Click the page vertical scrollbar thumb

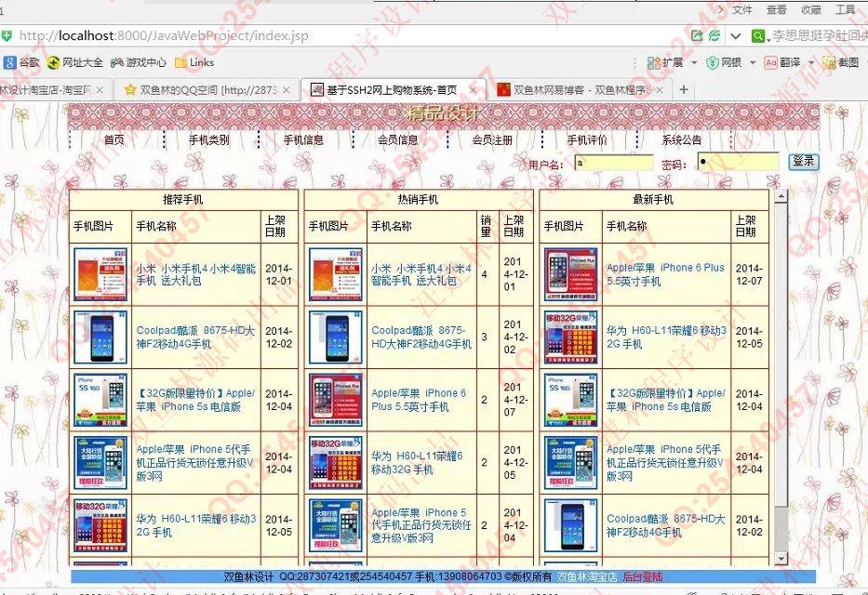click(x=781, y=354)
